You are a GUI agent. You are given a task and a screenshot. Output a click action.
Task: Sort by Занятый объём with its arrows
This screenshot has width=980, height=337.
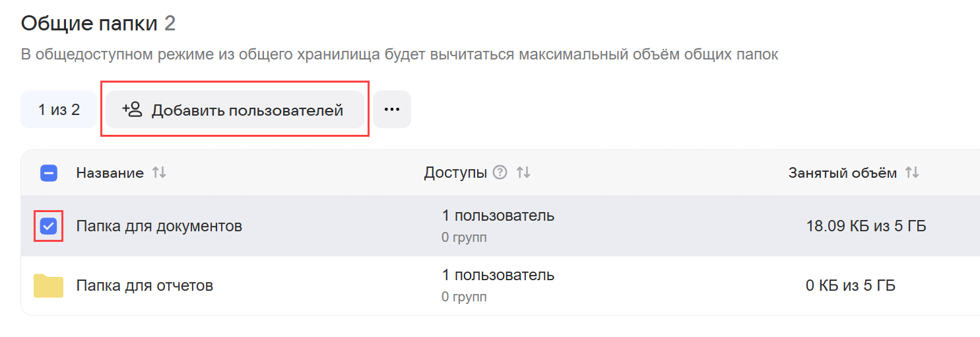912,173
